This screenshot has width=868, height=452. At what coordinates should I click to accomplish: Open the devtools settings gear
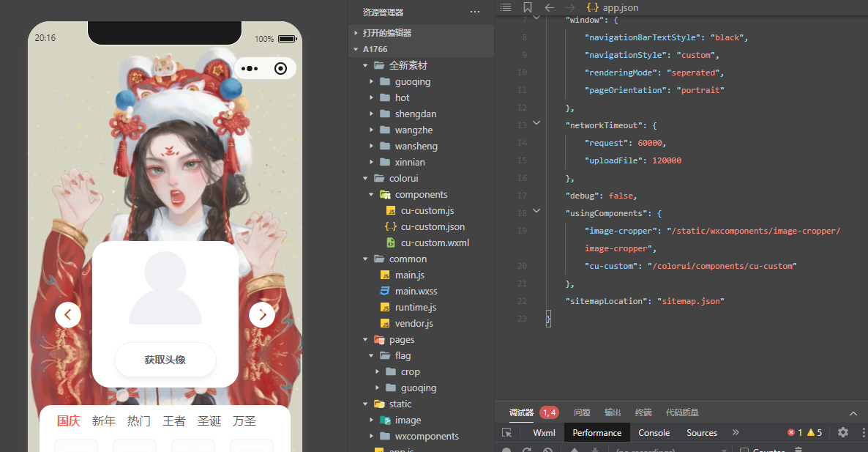click(x=843, y=432)
